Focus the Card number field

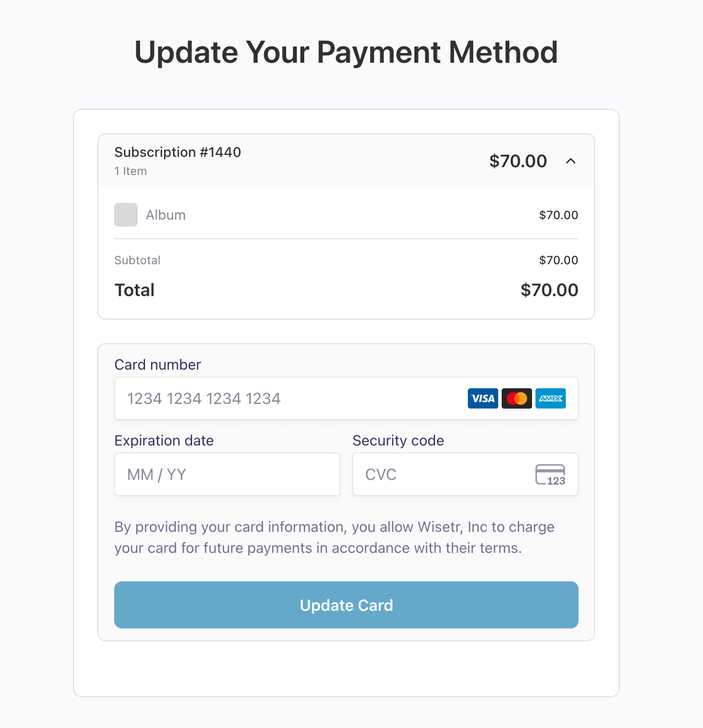(x=289, y=399)
